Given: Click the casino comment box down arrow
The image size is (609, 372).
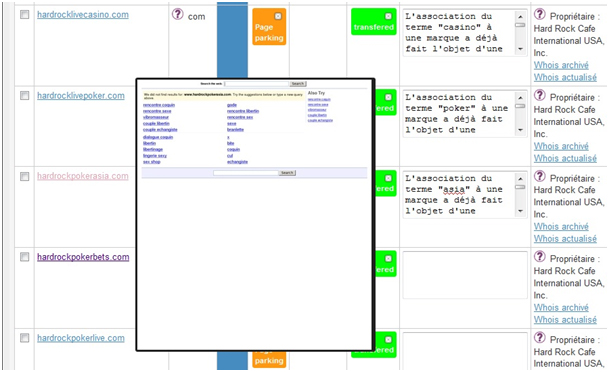Looking at the screenshot, I should 520,49.
